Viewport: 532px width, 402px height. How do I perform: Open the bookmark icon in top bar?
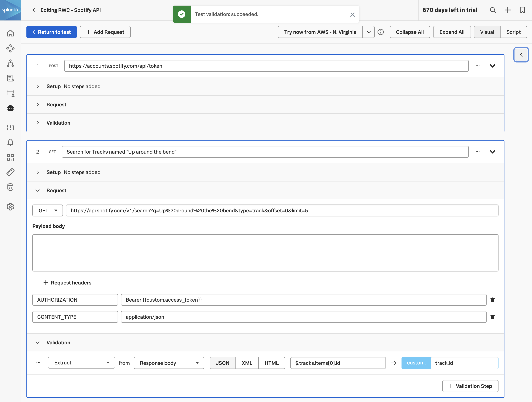pos(523,10)
